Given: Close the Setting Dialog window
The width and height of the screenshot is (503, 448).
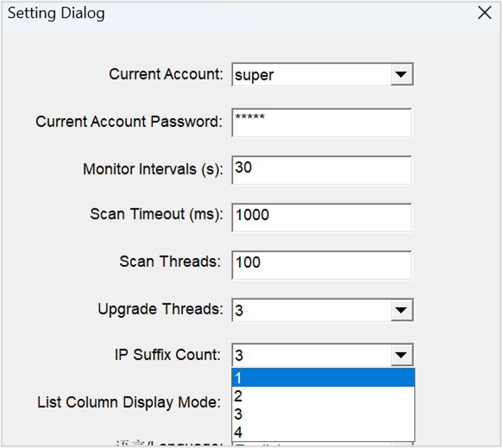Looking at the screenshot, I should 484,13.
